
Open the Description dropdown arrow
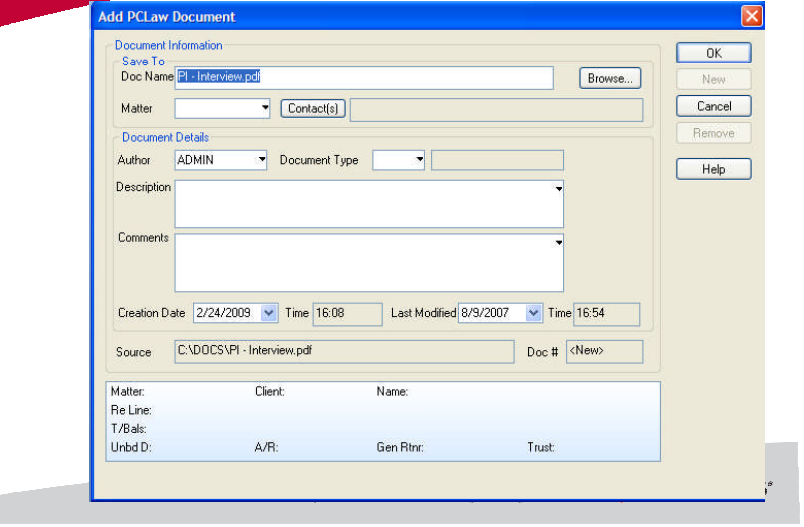(x=558, y=189)
